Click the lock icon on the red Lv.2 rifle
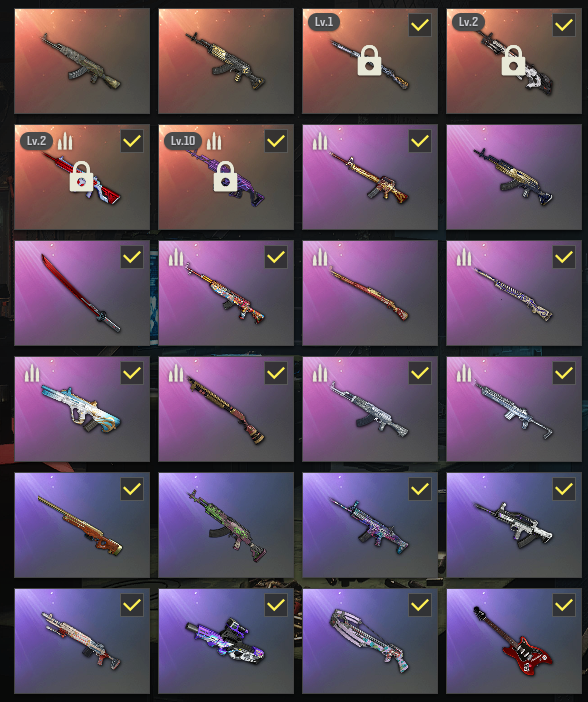The height and width of the screenshot is (702, 588). point(81,177)
